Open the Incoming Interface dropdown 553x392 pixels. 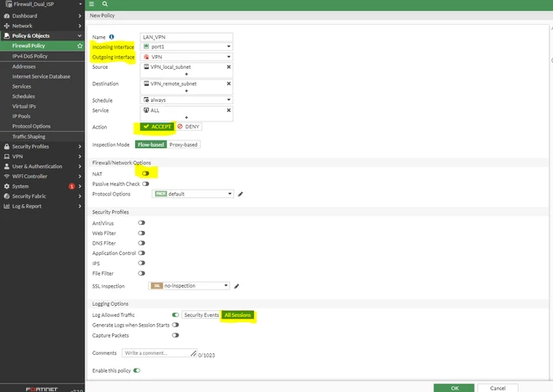[x=187, y=47]
